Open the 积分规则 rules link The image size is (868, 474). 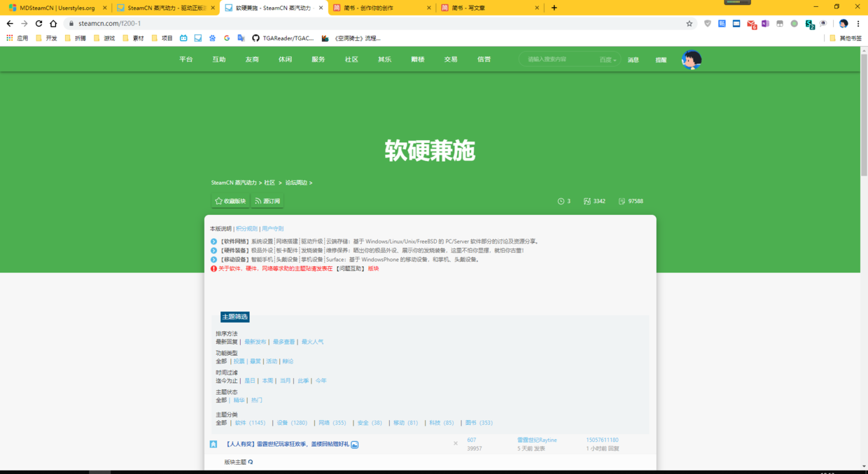246,228
